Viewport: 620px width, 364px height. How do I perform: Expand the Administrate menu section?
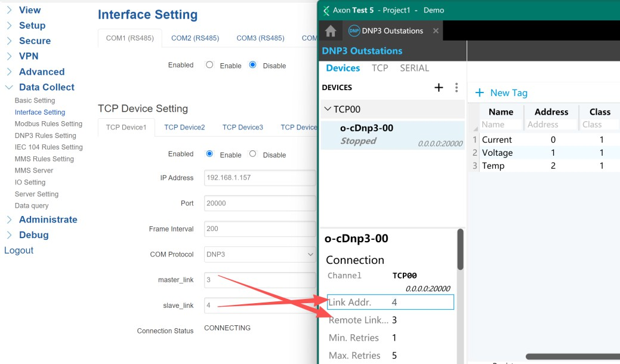tap(9, 220)
